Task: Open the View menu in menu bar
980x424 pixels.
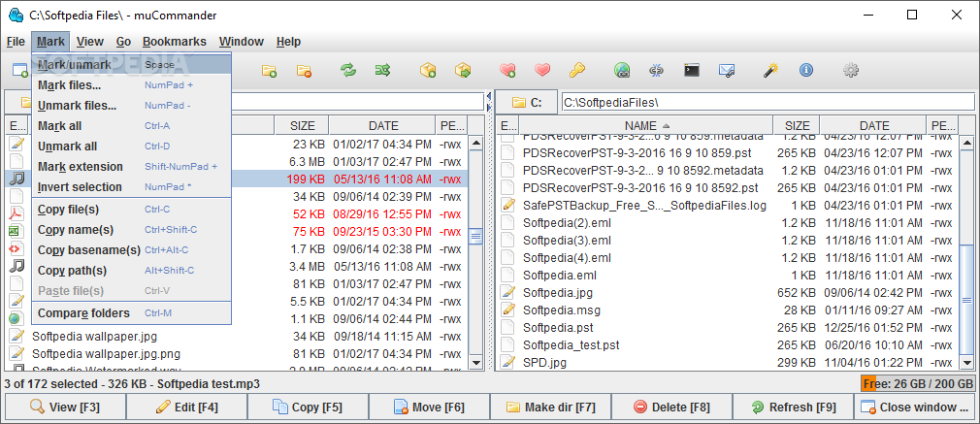Action: point(90,42)
